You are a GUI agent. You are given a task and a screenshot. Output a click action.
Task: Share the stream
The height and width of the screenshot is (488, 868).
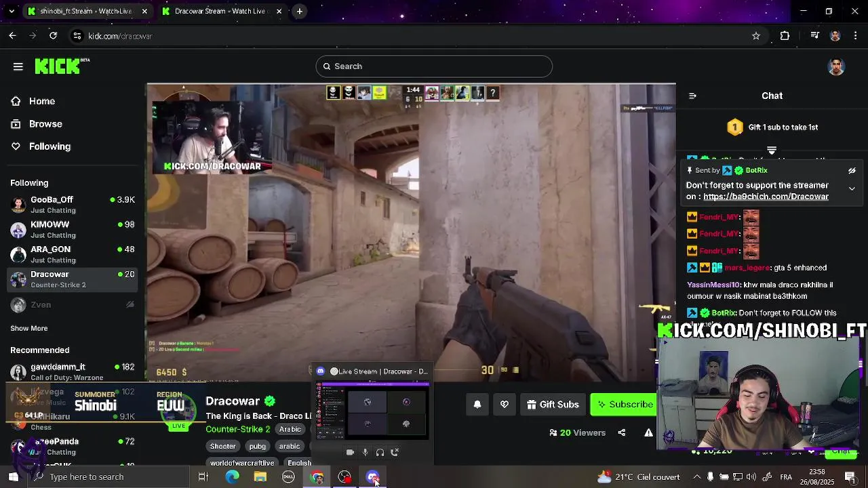pos(621,432)
